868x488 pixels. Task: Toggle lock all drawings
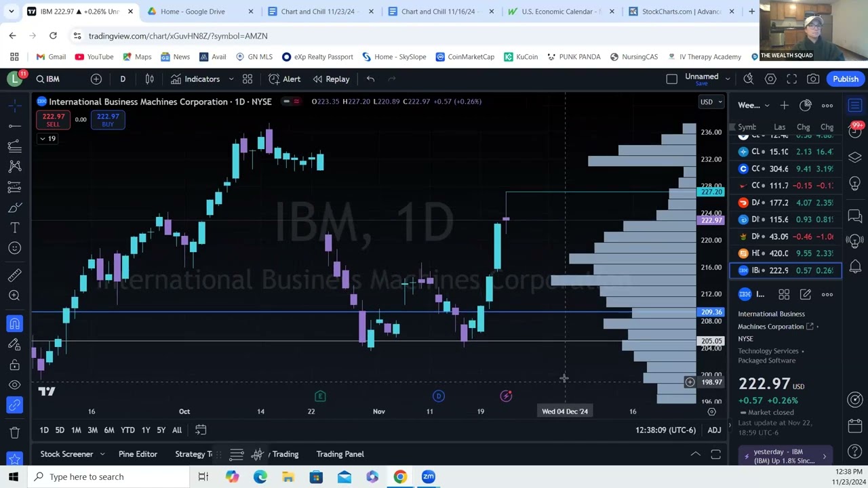[14, 365]
